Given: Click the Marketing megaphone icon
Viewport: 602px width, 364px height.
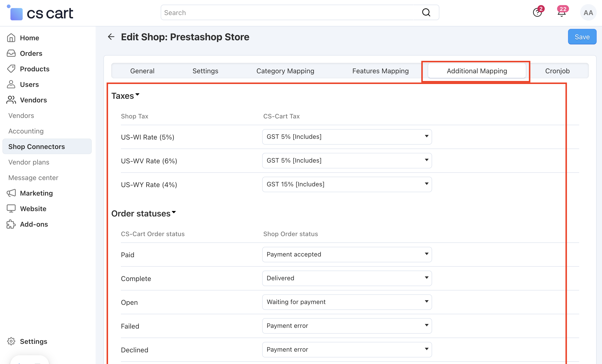Looking at the screenshot, I should coord(11,193).
